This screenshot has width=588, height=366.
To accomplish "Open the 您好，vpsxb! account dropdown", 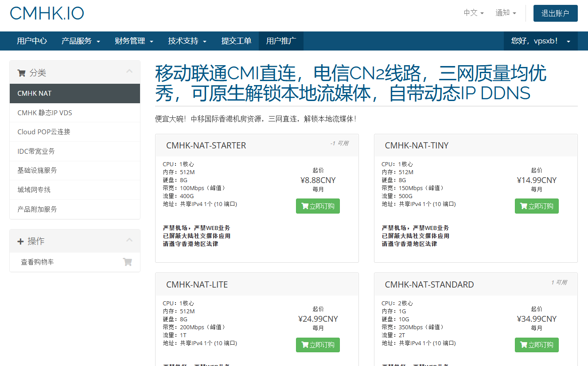I will click(541, 41).
